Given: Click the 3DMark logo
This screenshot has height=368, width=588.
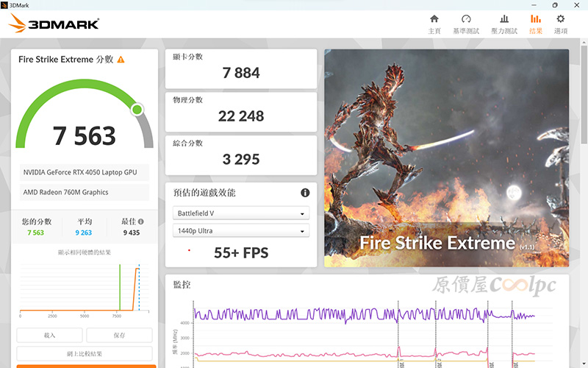Looking at the screenshot, I should point(54,24).
